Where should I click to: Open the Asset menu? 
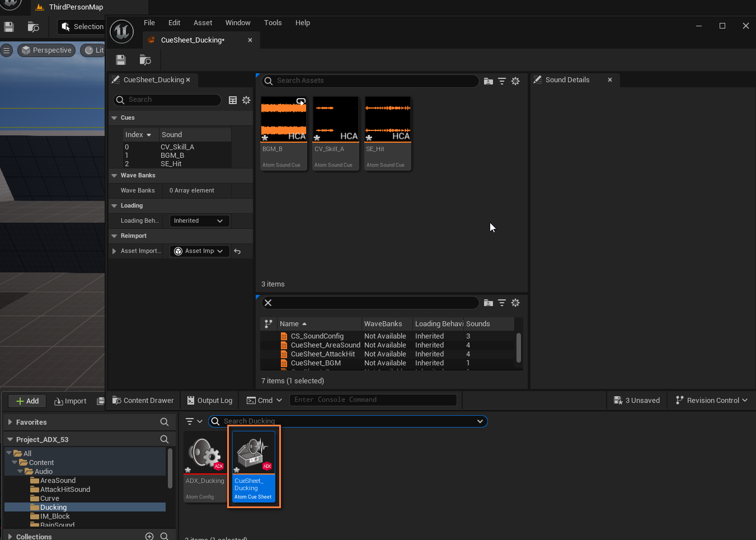[x=203, y=23]
